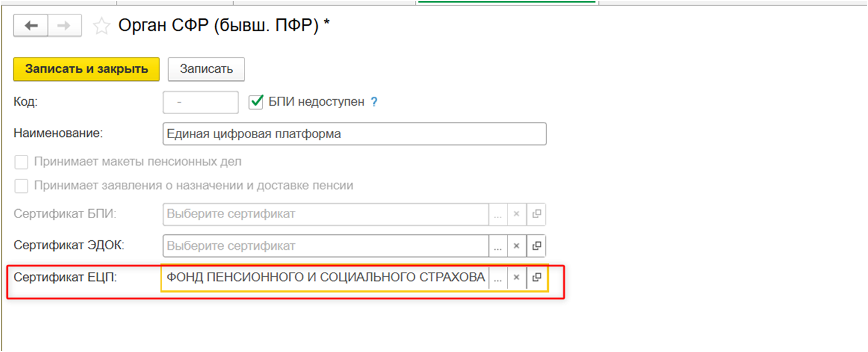Click the forward arrow navigation button
868x352 pixels.
pyautogui.click(x=64, y=26)
